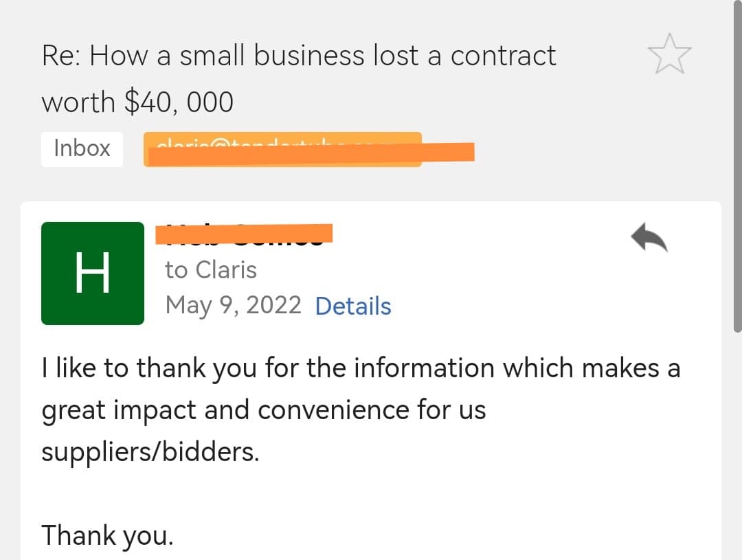The image size is (742, 560).
Task: Click "suppliers/bidders." in the message
Action: (x=150, y=452)
